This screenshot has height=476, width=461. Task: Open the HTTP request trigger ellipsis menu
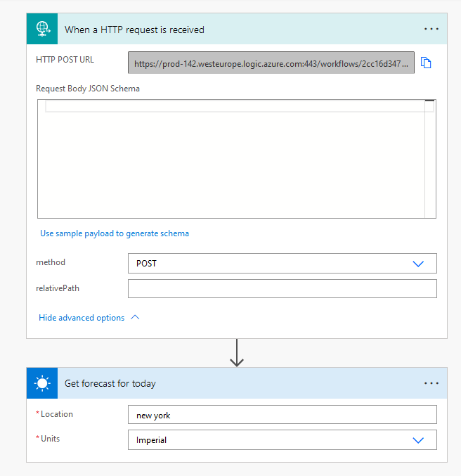pos(431,29)
